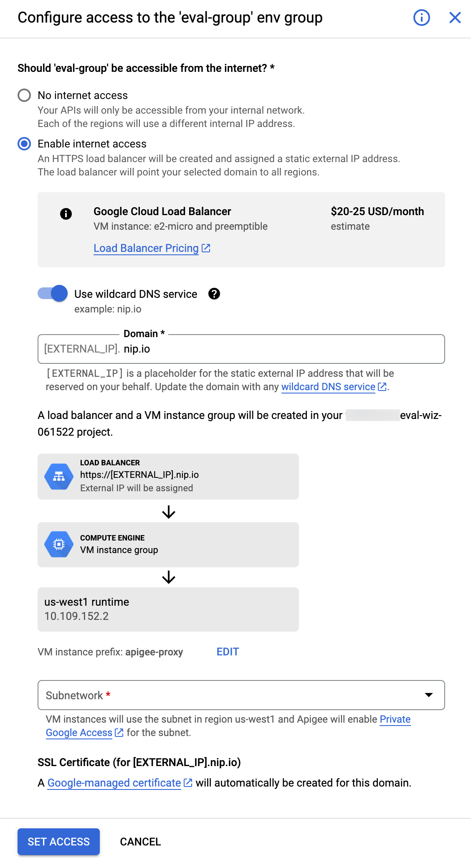471x868 pixels.
Task: Select the Cloud Load Balancer hexagon icon
Action: pyautogui.click(x=58, y=476)
